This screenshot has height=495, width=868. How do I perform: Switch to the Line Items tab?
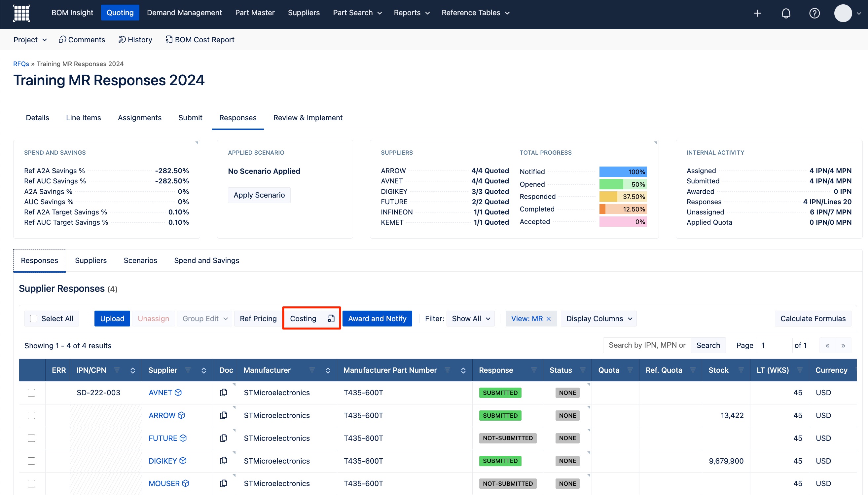pyautogui.click(x=84, y=118)
